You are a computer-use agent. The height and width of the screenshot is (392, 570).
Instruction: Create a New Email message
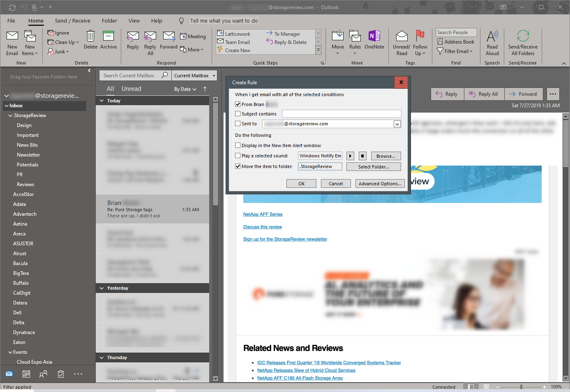click(x=12, y=42)
